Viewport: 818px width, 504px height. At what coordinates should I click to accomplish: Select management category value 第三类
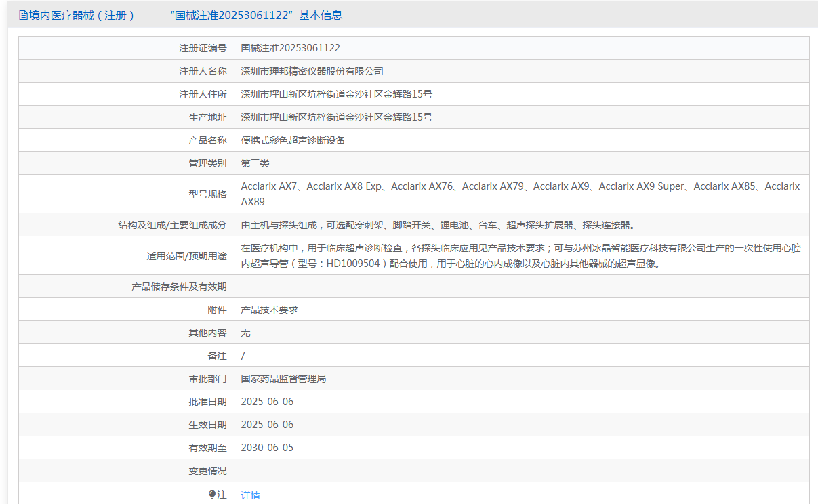(255, 163)
